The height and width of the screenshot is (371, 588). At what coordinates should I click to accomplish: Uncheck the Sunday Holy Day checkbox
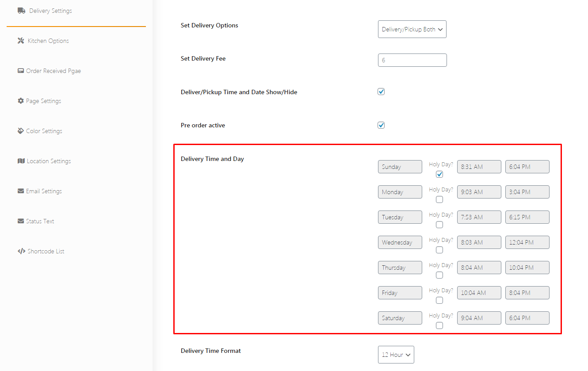pos(439,174)
